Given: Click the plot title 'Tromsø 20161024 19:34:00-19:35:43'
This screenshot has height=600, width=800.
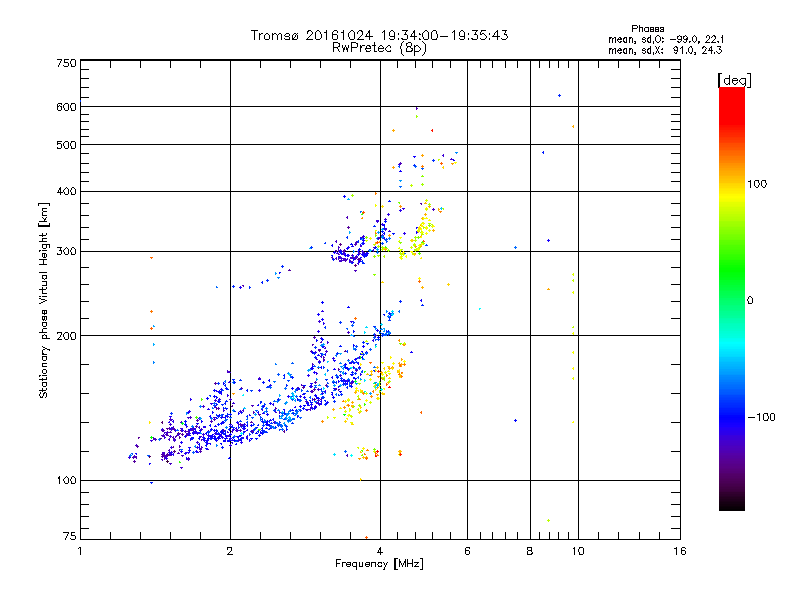Looking at the screenshot, I should (380, 35).
